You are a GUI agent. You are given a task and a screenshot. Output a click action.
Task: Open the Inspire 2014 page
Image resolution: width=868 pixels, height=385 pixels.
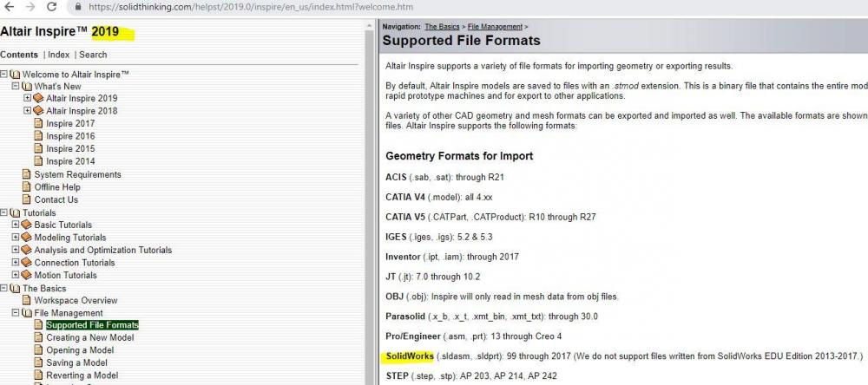pyautogui.click(x=70, y=161)
